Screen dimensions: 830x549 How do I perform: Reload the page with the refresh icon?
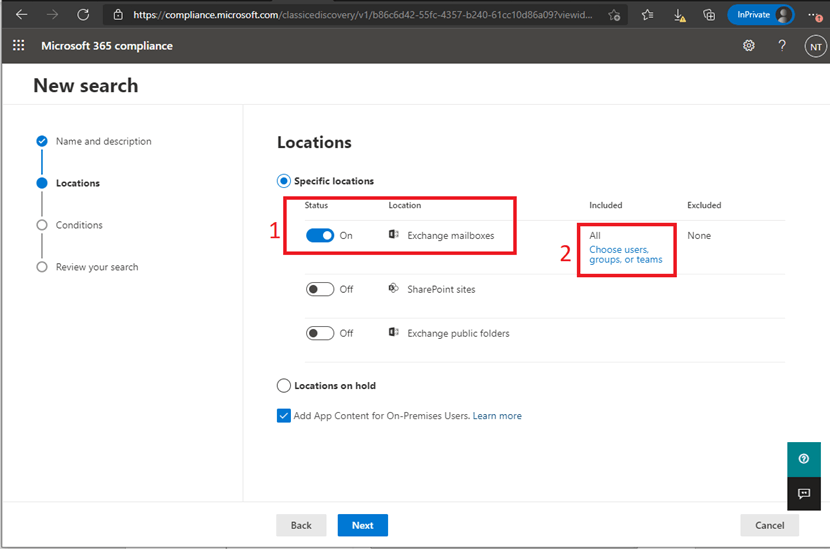pos(83,15)
